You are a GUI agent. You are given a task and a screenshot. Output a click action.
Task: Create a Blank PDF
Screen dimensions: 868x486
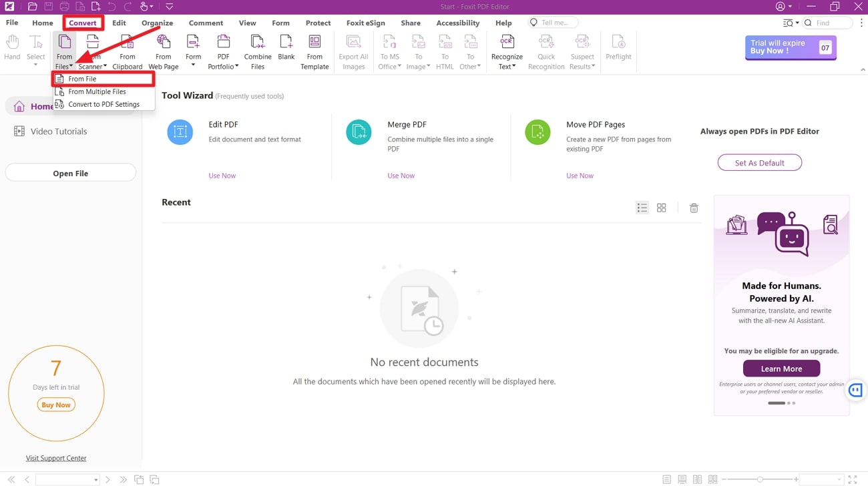click(x=286, y=48)
